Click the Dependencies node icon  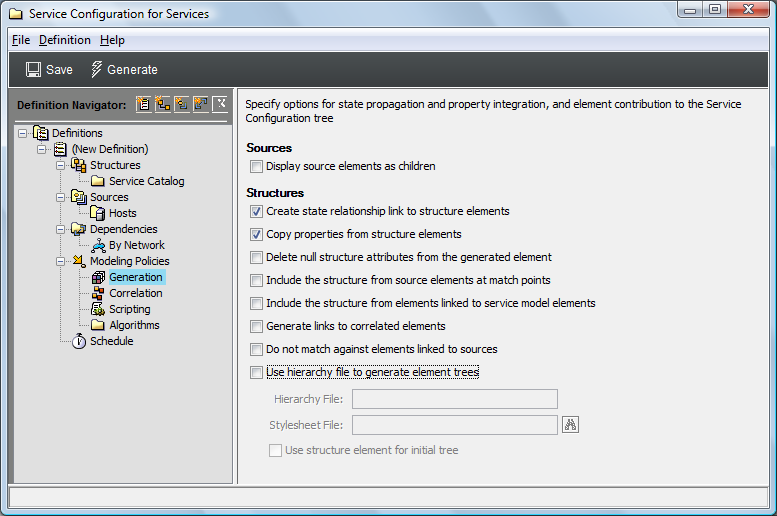(79, 229)
